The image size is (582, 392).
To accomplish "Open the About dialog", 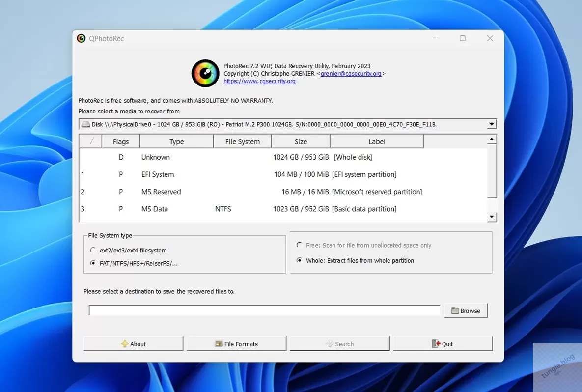I will click(x=133, y=344).
